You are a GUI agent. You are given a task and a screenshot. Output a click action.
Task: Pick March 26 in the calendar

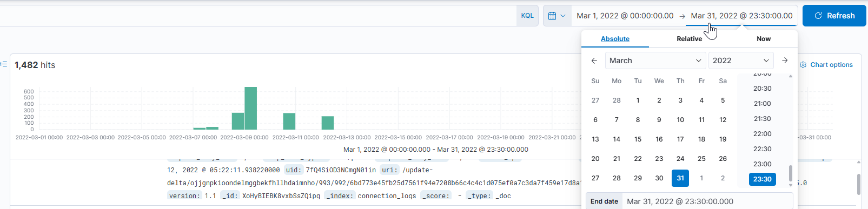coord(723,159)
